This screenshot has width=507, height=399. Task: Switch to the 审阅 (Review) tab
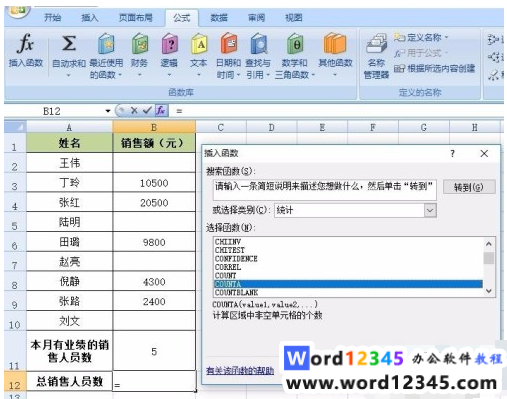click(256, 18)
